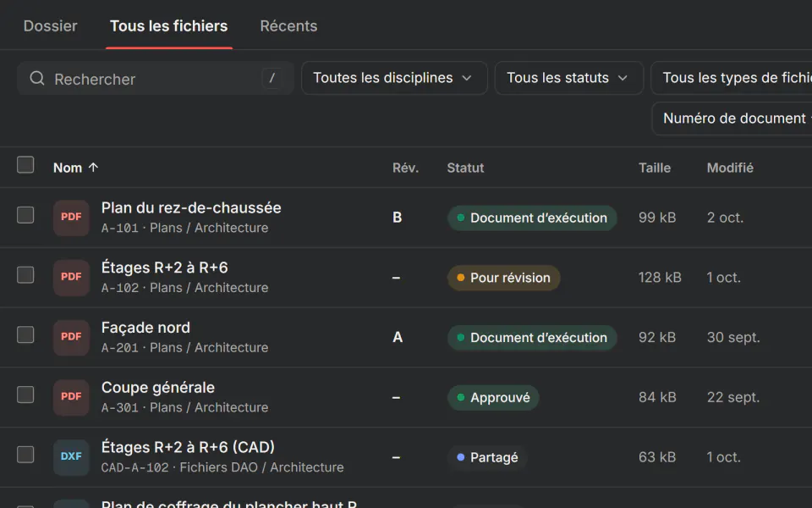This screenshot has width=812, height=508.
Task: Select the Façade nord row checkbox
Action: coord(25,334)
